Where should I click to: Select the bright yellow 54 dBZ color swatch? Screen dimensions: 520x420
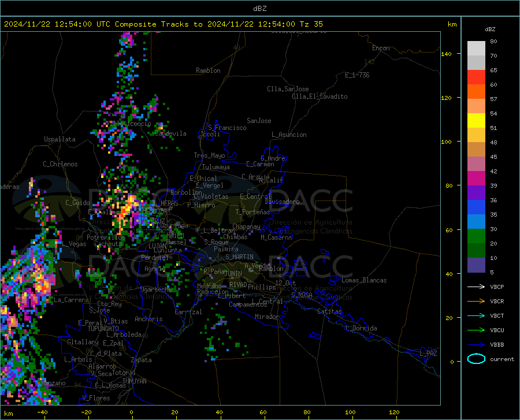[x=476, y=121]
